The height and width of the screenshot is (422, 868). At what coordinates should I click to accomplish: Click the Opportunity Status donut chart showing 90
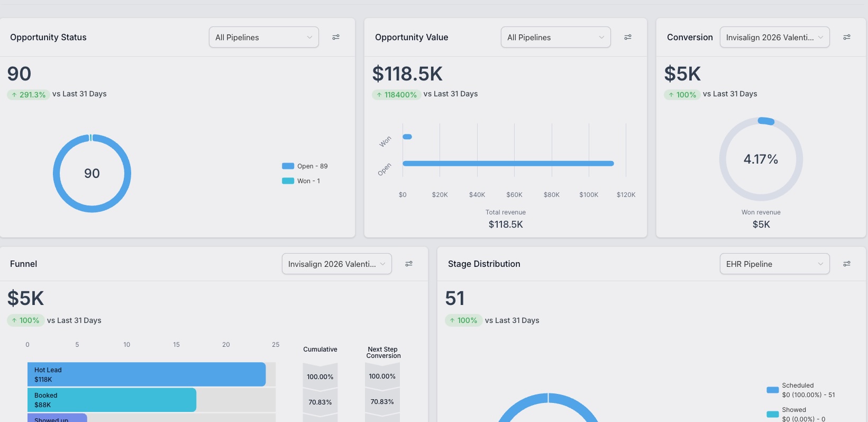[x=92, y=173]
